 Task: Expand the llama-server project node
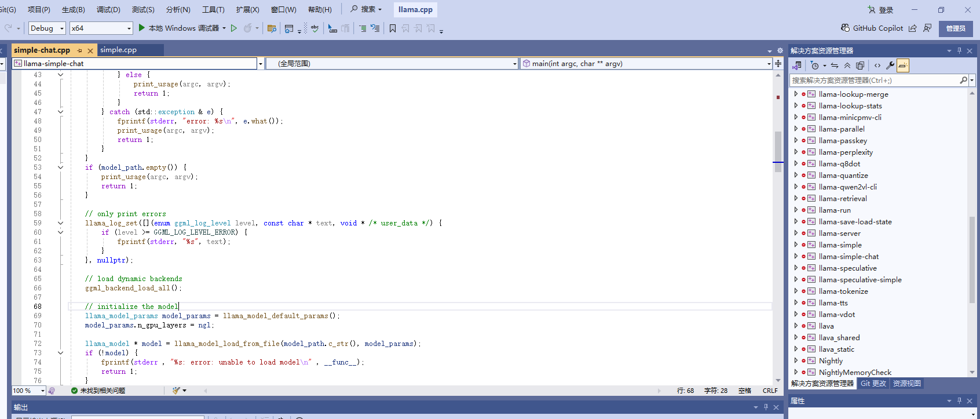pyautogui.click(x=796, y=233)
